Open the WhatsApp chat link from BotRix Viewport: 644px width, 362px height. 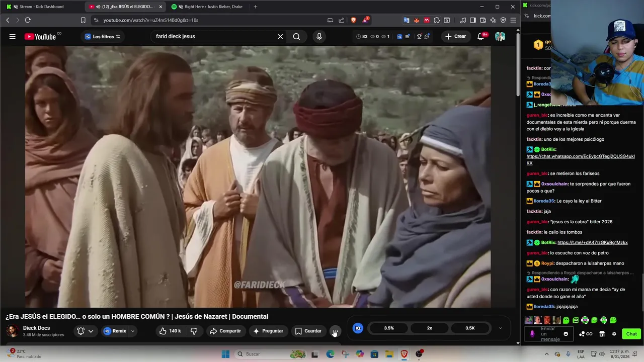581,159
